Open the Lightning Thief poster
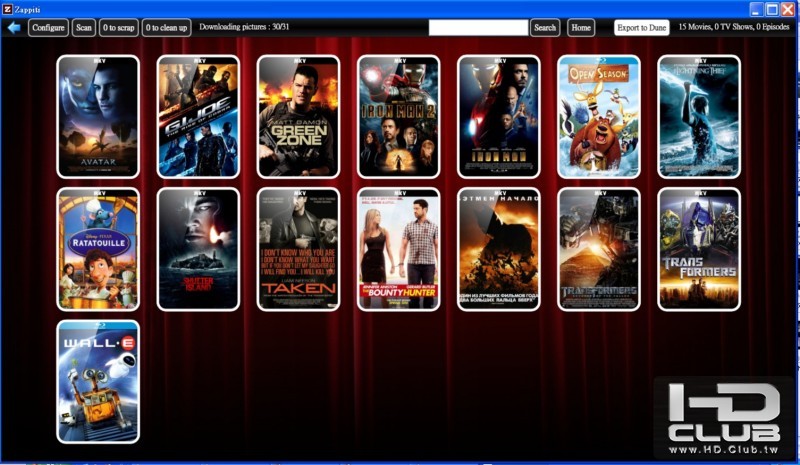The height and width of the screenshot is (465, 800). coord(699,117)
